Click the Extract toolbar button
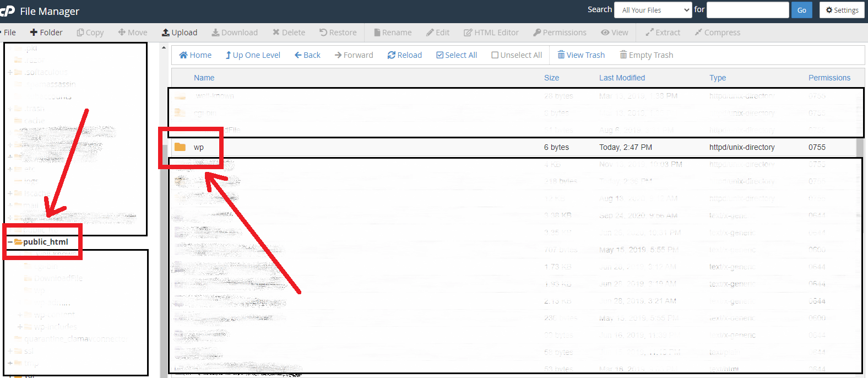 [663, 33]
